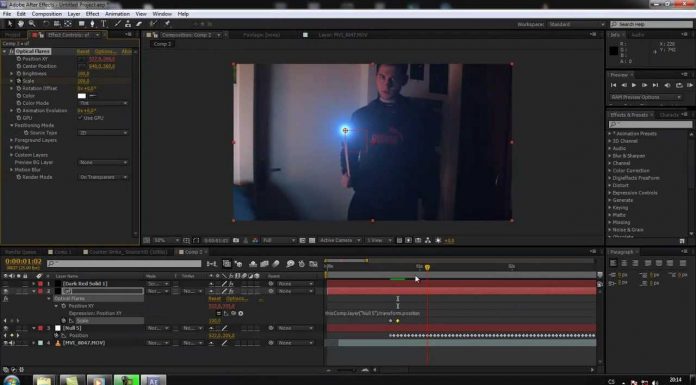Click the white Color swatch
Viewport: 696px width, 385px height.
coord(82,95)
